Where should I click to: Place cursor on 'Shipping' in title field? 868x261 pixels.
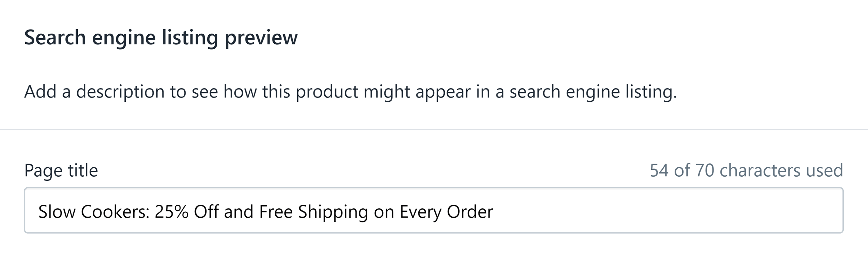pos(333,212)
